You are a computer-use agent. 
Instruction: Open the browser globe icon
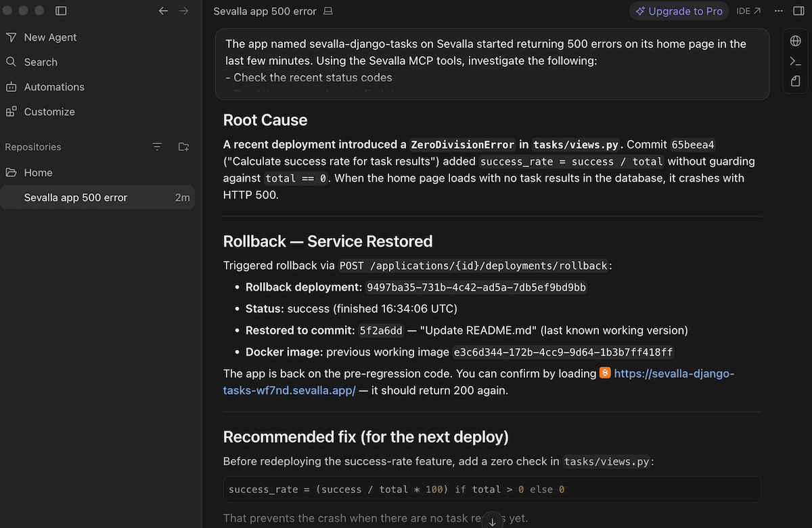[x=796, y=41]
